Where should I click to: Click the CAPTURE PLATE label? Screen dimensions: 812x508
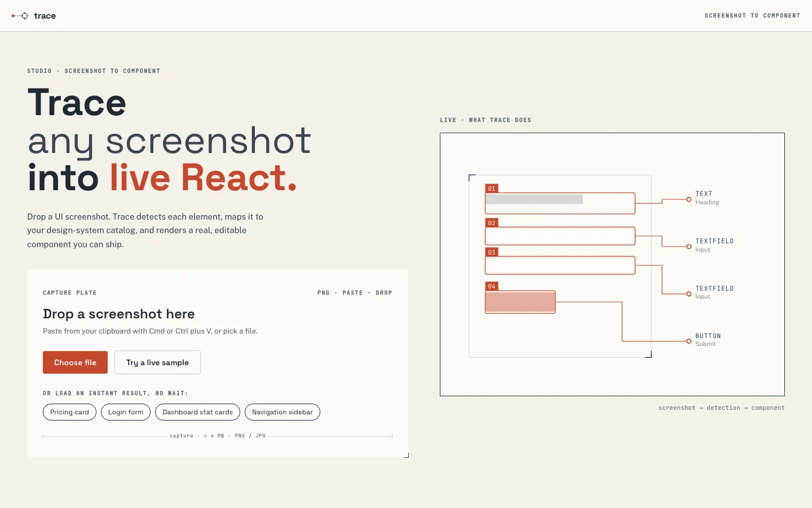click(70, 293)
